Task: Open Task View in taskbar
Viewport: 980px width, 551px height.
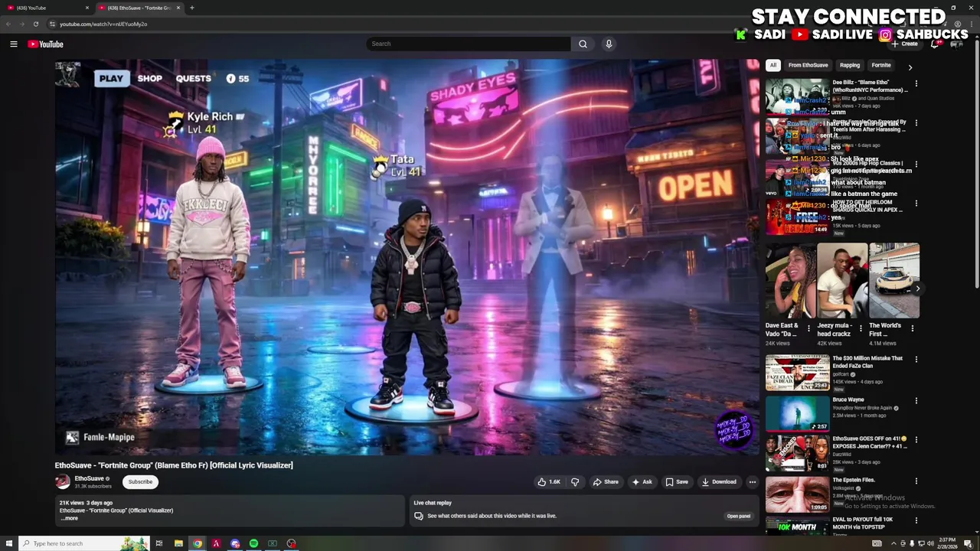Action: [x=159, y=543]
